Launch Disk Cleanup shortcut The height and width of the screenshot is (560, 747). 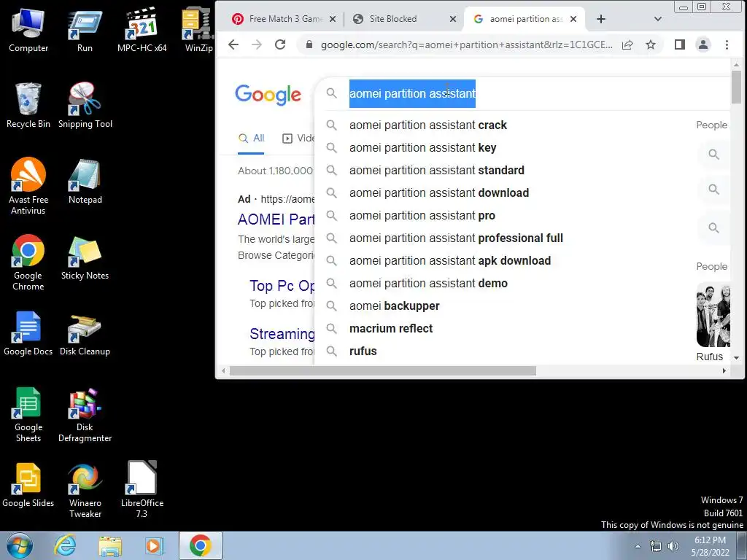(x=85, y=333)
